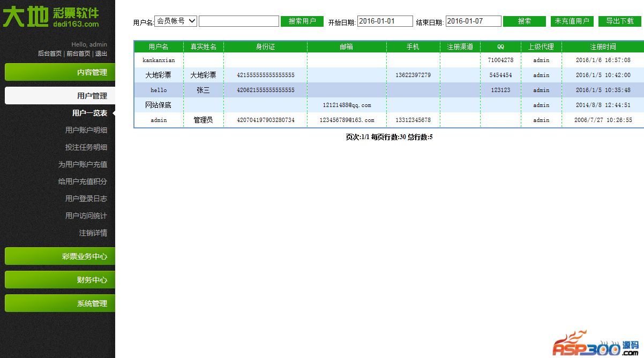Open the 彩票业务中心 menu section

point(60,256)
